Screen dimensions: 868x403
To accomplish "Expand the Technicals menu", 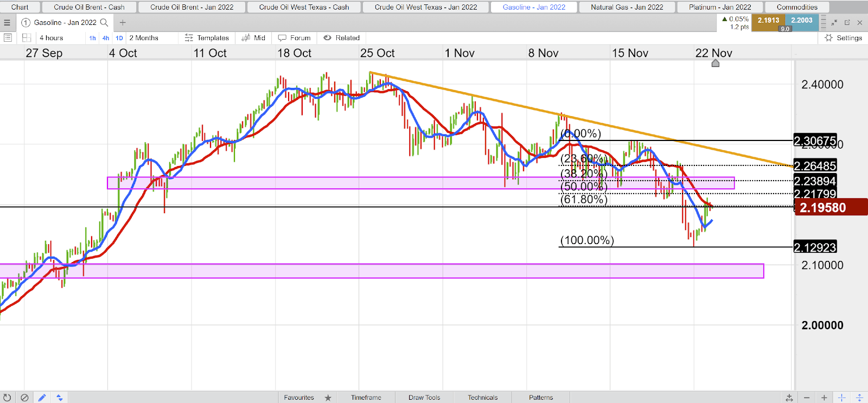I will coord(483,398).
